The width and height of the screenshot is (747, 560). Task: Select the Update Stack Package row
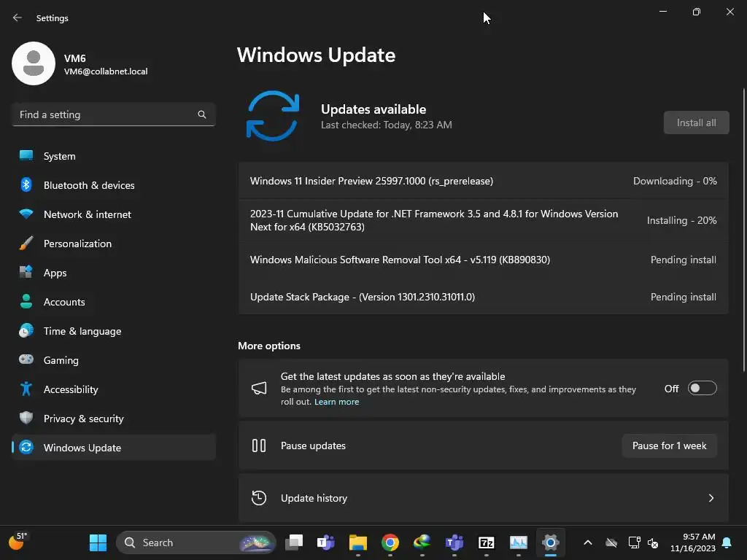point(483,297)
